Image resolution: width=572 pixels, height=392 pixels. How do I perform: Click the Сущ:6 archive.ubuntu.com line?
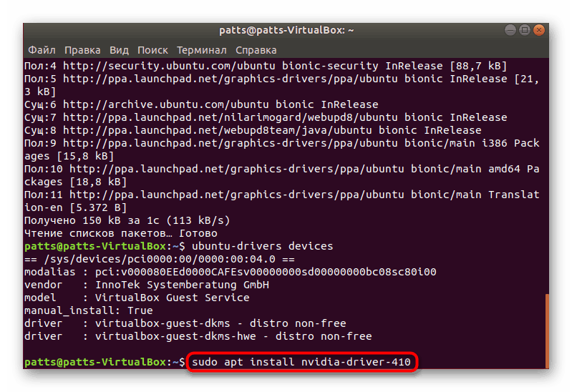tap(201, 104)
